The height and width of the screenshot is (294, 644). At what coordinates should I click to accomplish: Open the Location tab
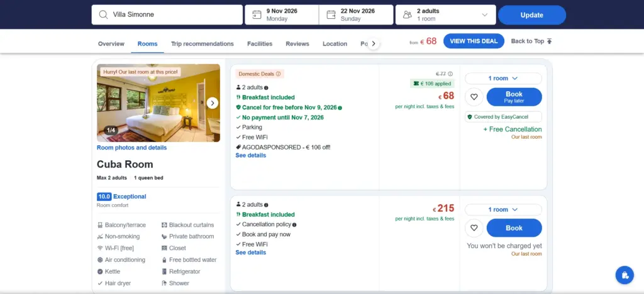click(335, 44)
